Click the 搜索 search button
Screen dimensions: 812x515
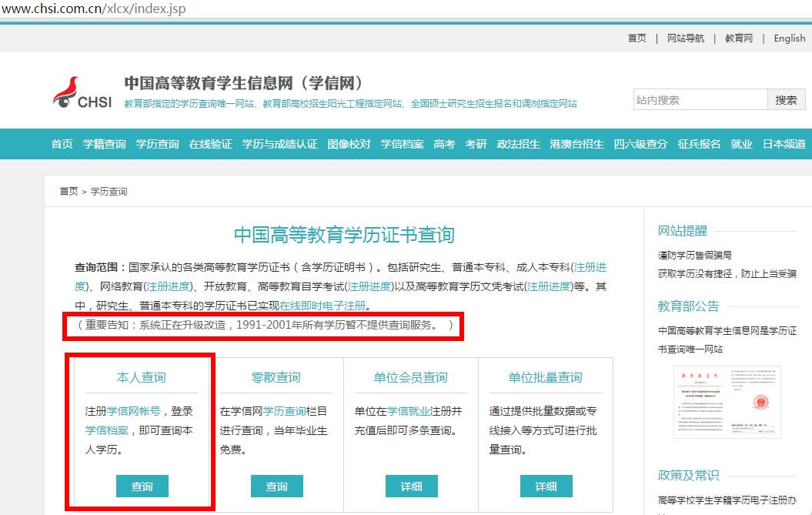coord(786,99)
